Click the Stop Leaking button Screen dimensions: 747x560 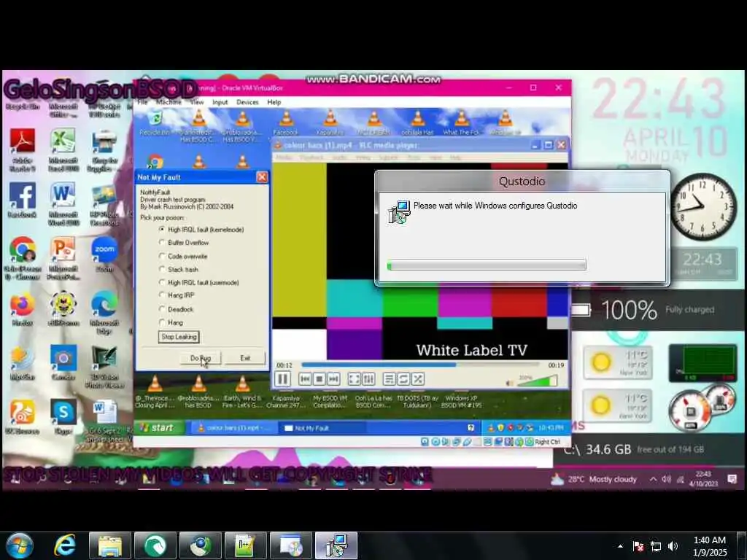[x=179, y=337]
